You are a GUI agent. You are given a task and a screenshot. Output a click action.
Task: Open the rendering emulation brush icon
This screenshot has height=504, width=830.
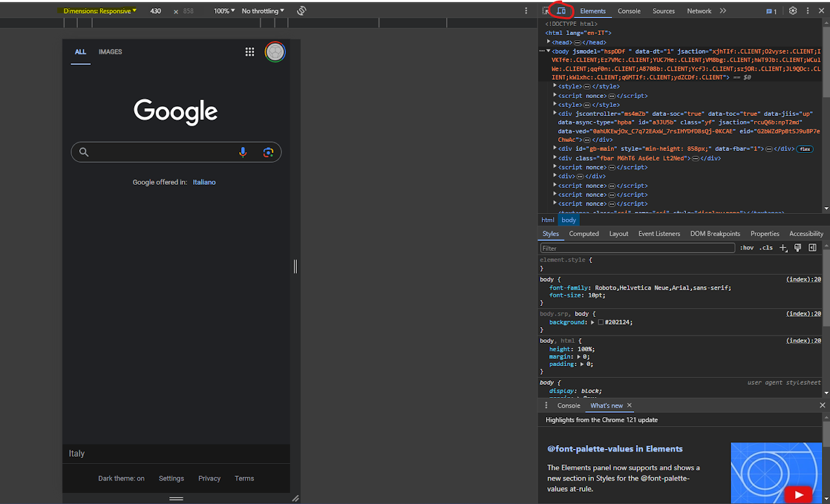798,248
